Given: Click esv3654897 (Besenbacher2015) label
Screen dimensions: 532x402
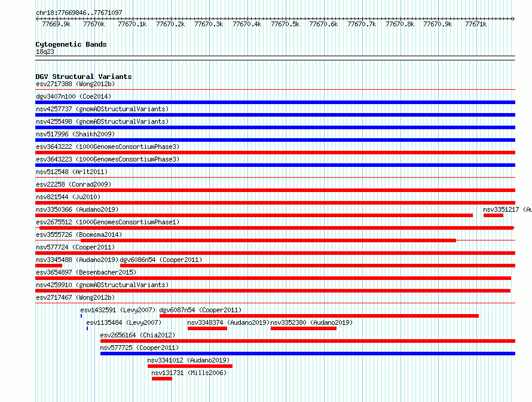Looking at the screenshot, I should click(86, 272).
